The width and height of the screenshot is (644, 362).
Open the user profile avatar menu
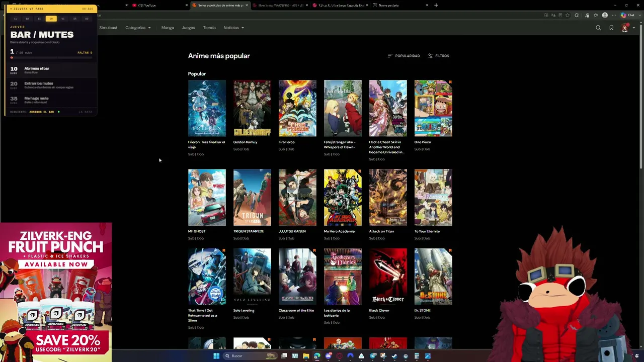click(x=625, y=28)
